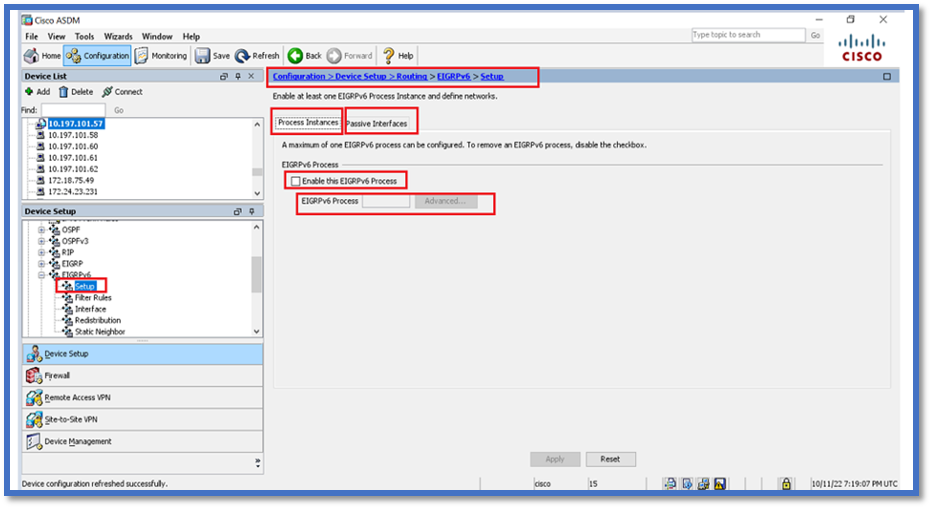Click the EIGRPv6 Process number field

pos(386,201)
